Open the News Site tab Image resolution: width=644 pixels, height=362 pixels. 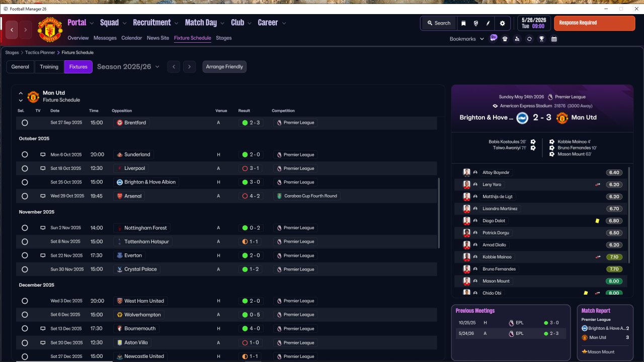(x=158, y=38)
